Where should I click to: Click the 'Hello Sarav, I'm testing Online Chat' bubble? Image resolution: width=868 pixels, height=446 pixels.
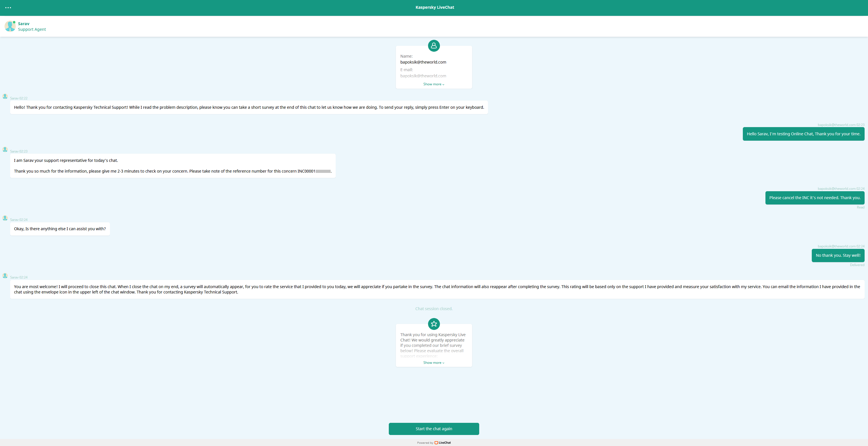point(803,134)
